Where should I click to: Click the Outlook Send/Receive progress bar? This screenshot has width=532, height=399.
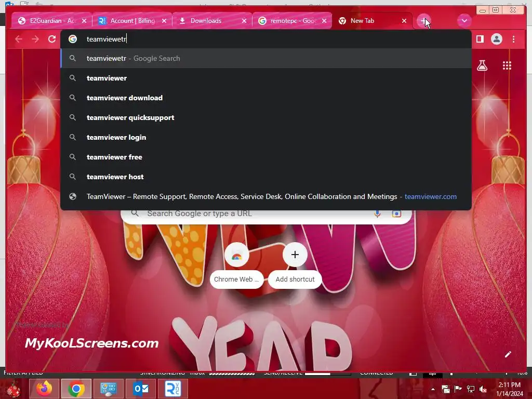[327, 374]
